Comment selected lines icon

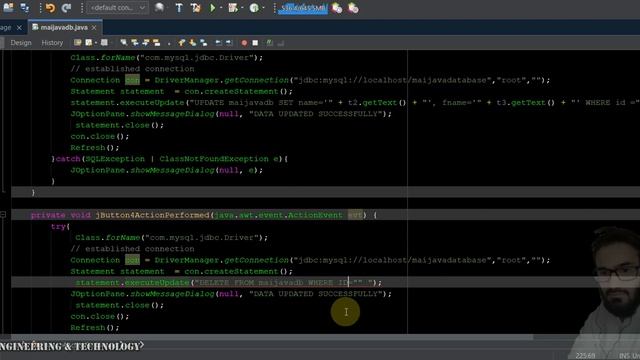[269, 42]
